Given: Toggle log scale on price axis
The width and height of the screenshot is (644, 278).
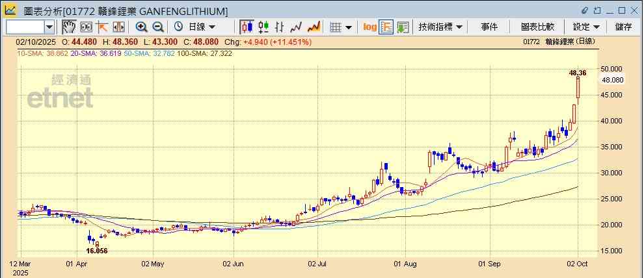Looking at the screenshot, I should pos(369,27).
